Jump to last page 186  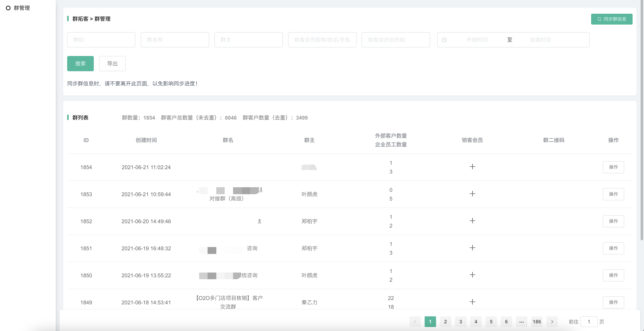(537, 322)
